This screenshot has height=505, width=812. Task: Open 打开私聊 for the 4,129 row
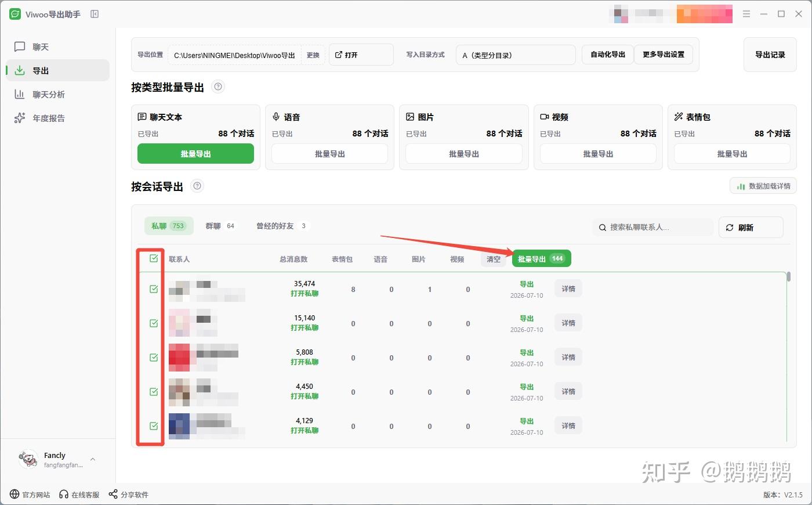click(x=304, y=431)
